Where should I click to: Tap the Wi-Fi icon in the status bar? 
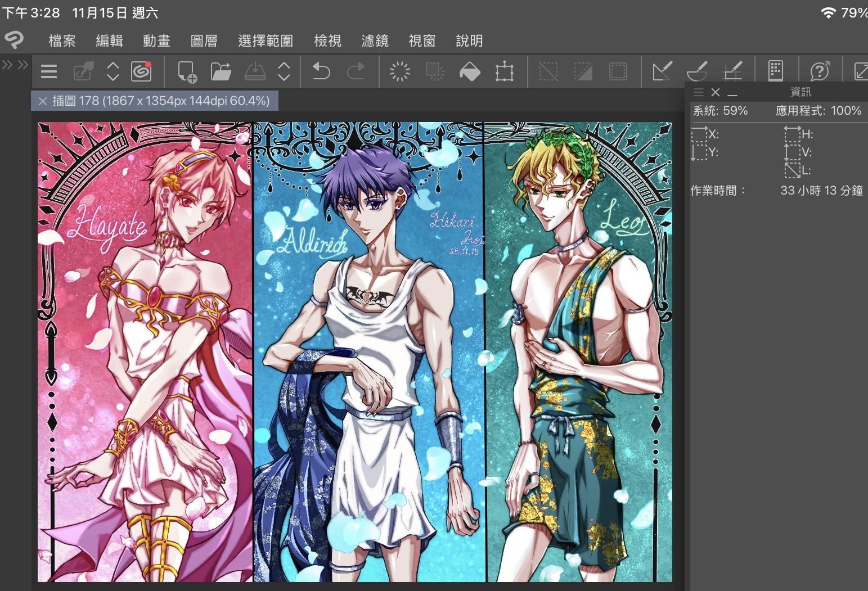tap(827, 13)
